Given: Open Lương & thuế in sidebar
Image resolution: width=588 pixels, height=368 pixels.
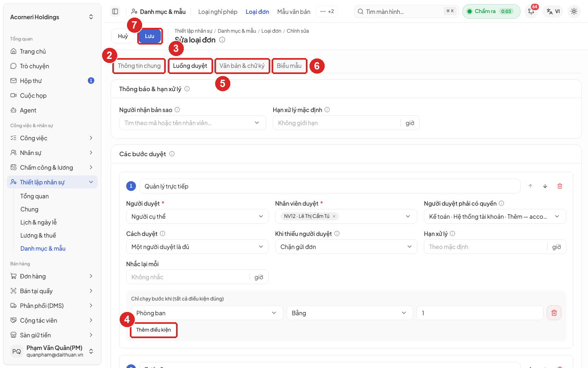Looking at the screenshot, I should point(38,235).
